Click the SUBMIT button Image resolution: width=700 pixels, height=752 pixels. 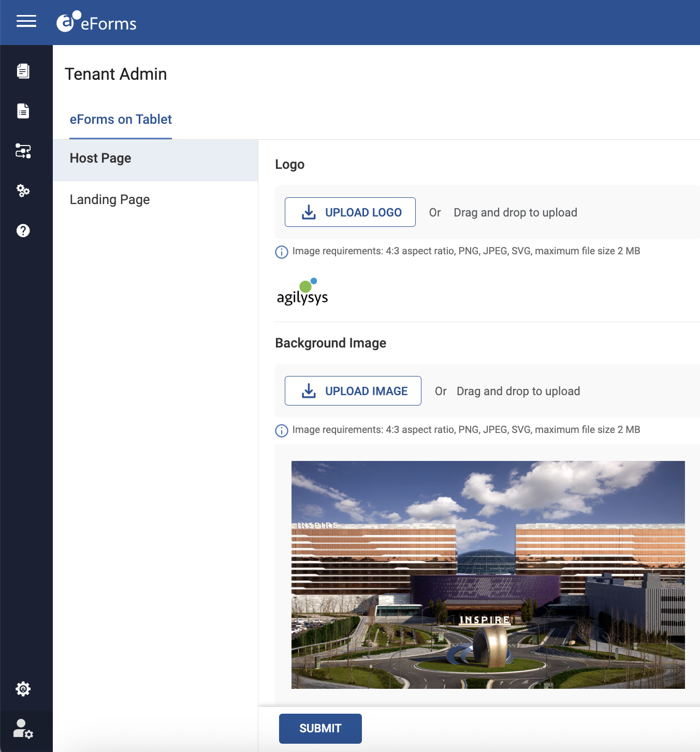[320, 729]
